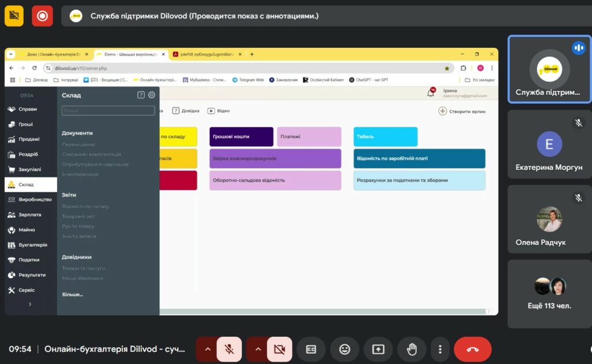Screen dimensions: 592x364
Task: Open Роздріб section in sidebar
Action: point(28,154)
